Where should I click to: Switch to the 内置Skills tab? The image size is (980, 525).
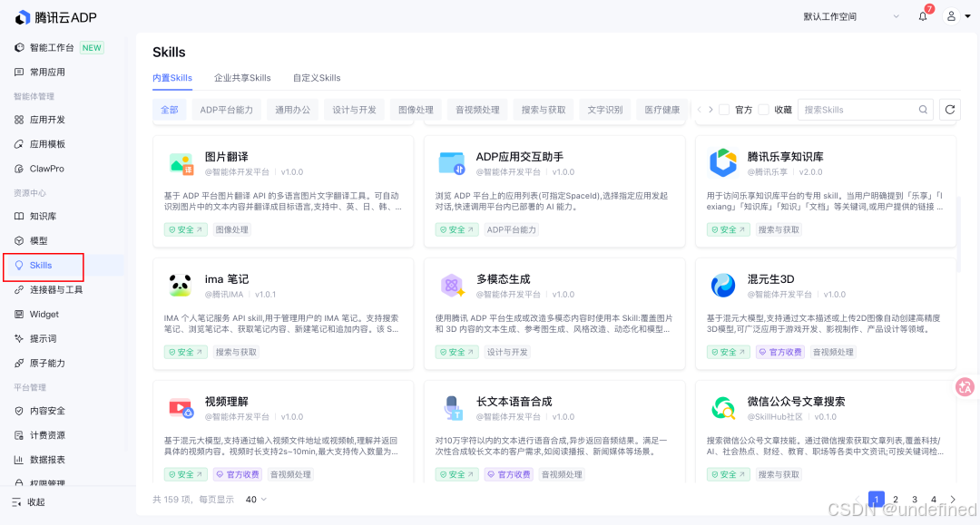tap(172, 78)
